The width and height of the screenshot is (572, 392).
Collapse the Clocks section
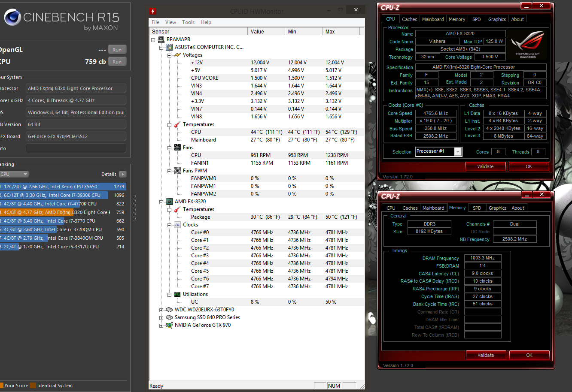pyautogui.click(x=169, y=225)
